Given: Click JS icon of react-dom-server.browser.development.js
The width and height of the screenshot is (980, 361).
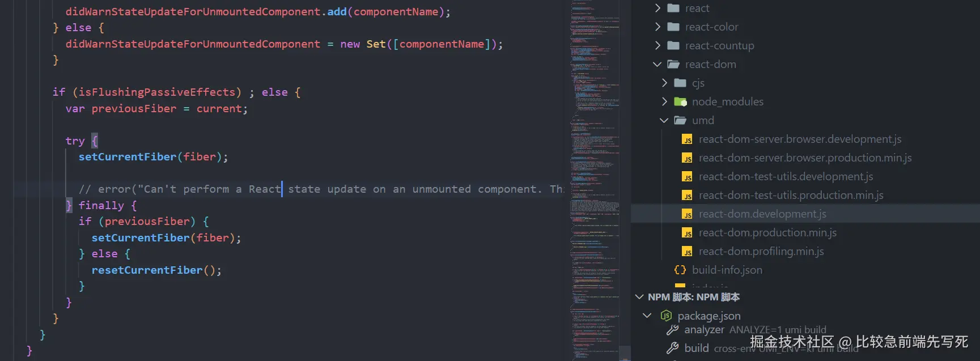Looking at the screenshot, I should 687,139.
